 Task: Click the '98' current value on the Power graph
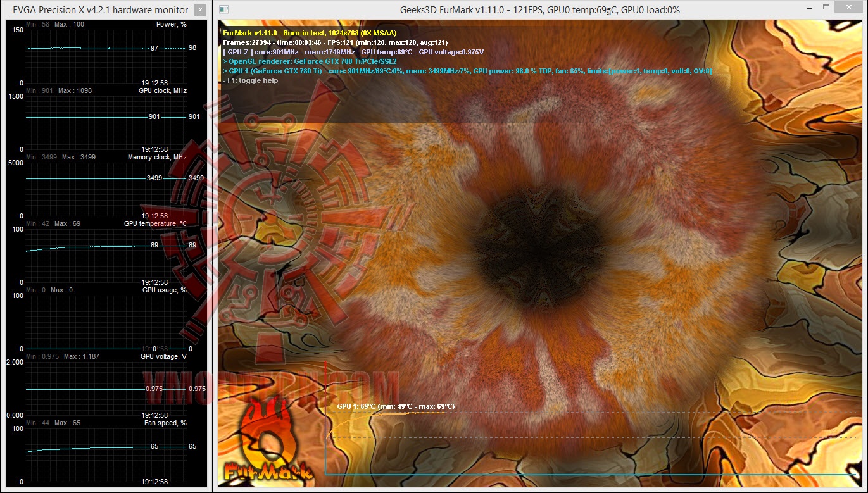(192, 48)
